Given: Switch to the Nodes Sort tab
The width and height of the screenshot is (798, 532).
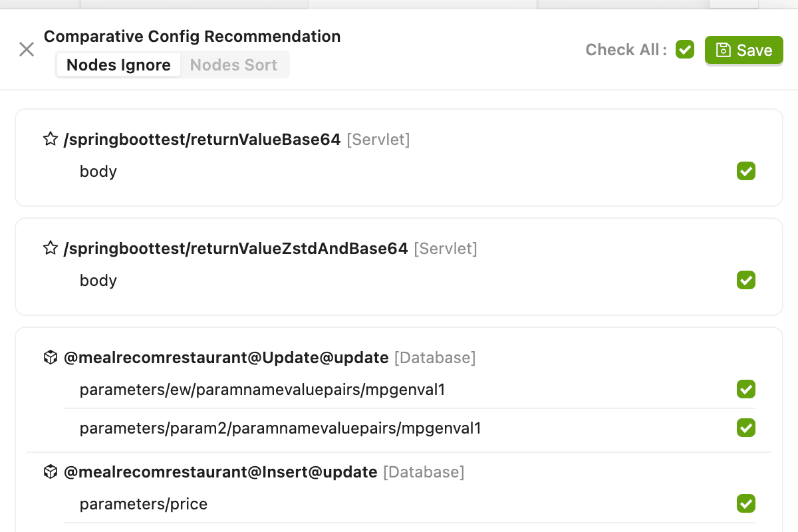Looking at the screenshot, I should point(233,65).
